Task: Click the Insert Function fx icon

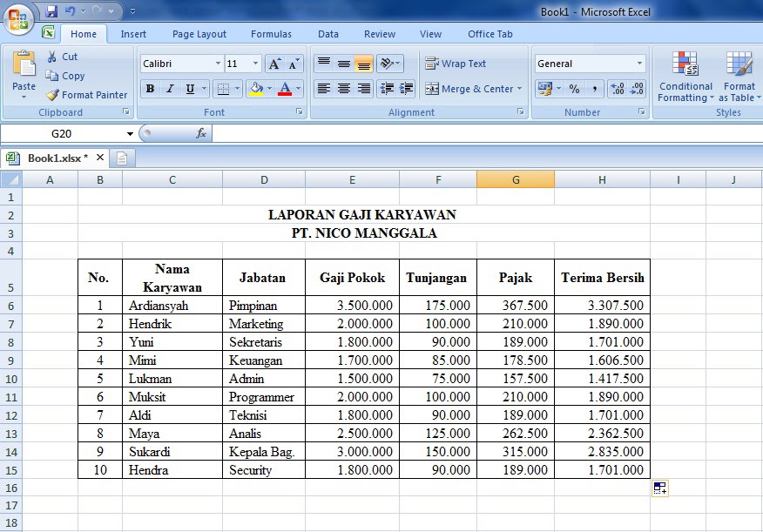Action: [201, 133]
